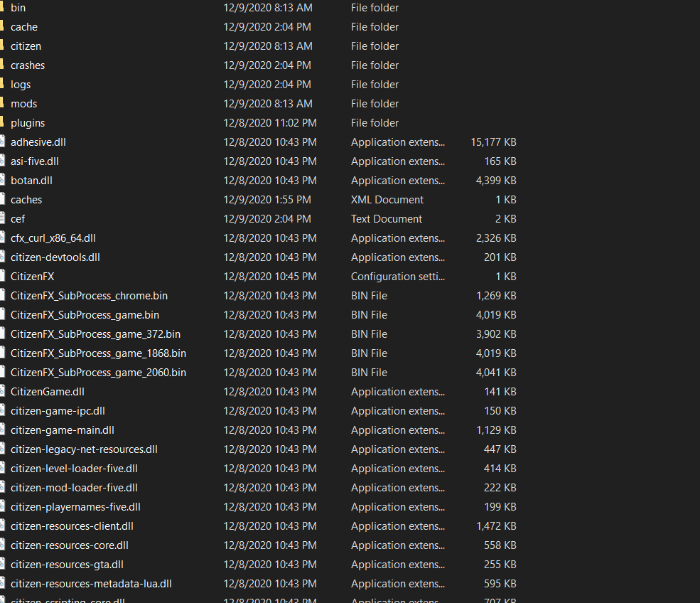Select the cache folder row name
Image resolution: width=700 pixels, height=603 pixels.
tap(24, 27)
